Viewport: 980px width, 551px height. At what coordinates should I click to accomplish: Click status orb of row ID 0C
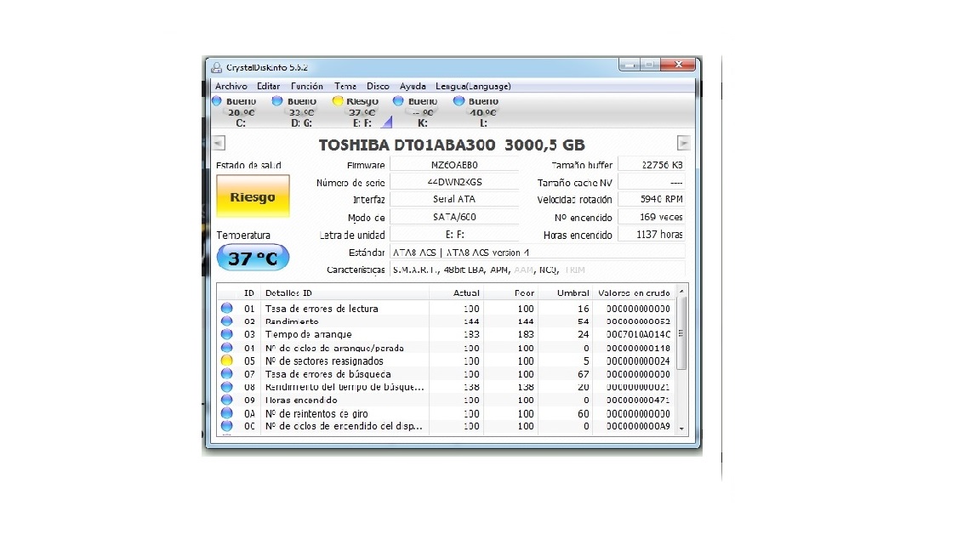(227, 426)
